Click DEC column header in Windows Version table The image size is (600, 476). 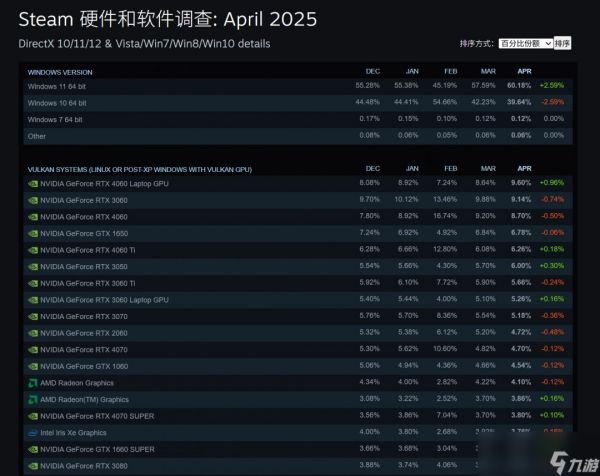[373, 72]
